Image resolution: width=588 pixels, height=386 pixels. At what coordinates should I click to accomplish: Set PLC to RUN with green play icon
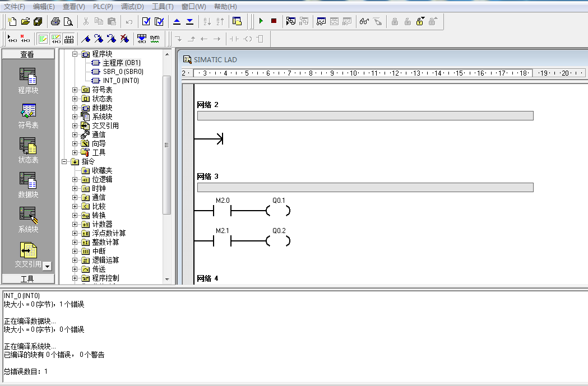261,21
